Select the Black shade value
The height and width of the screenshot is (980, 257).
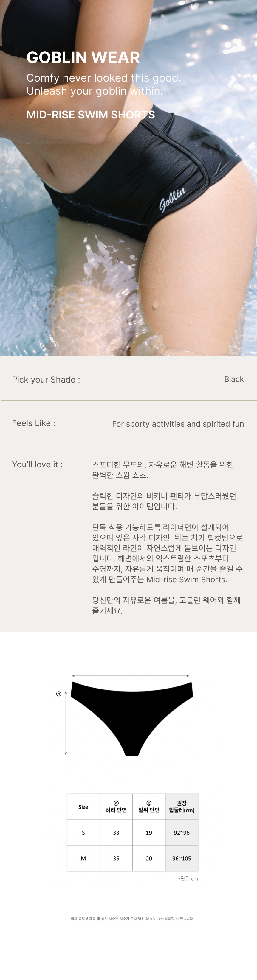pos(234,379)
